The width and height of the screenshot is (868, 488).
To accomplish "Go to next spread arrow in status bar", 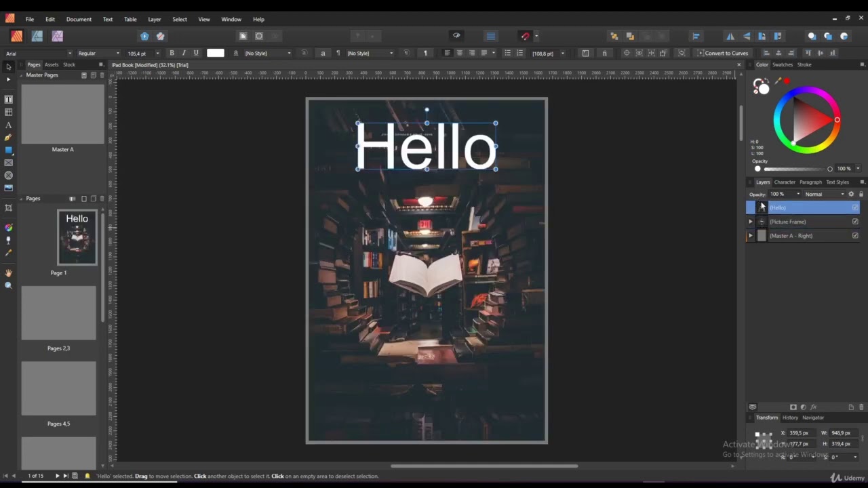I will click(x=57, y=476).
